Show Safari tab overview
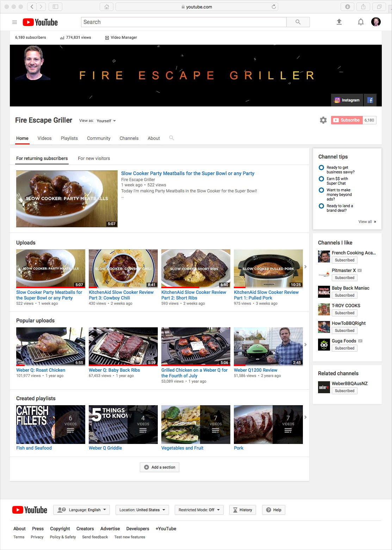392x550 pixels. click(x=379, y=7)
